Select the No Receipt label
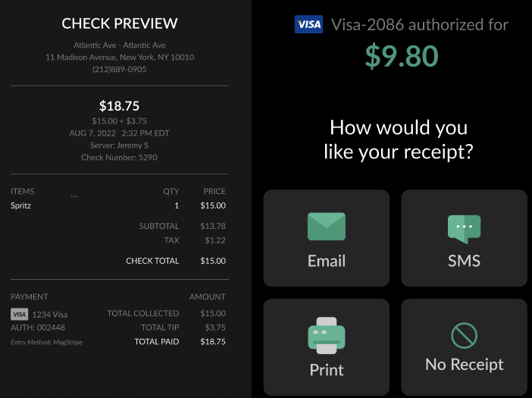532x398 pixels. coord(464,365)
